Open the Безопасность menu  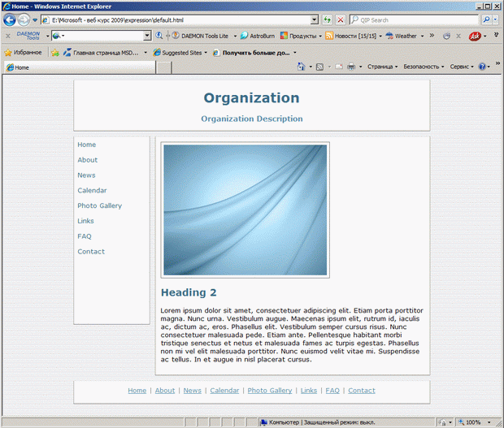click(424, 67)
